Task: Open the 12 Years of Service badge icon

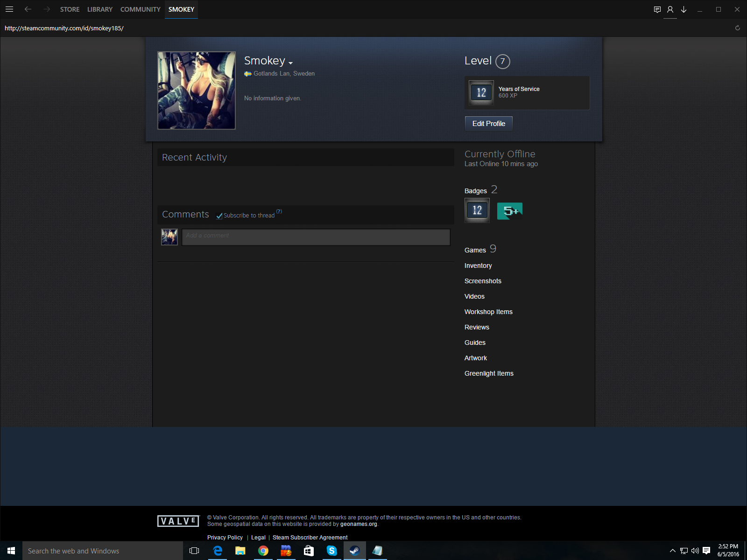Action: point(481,92)
